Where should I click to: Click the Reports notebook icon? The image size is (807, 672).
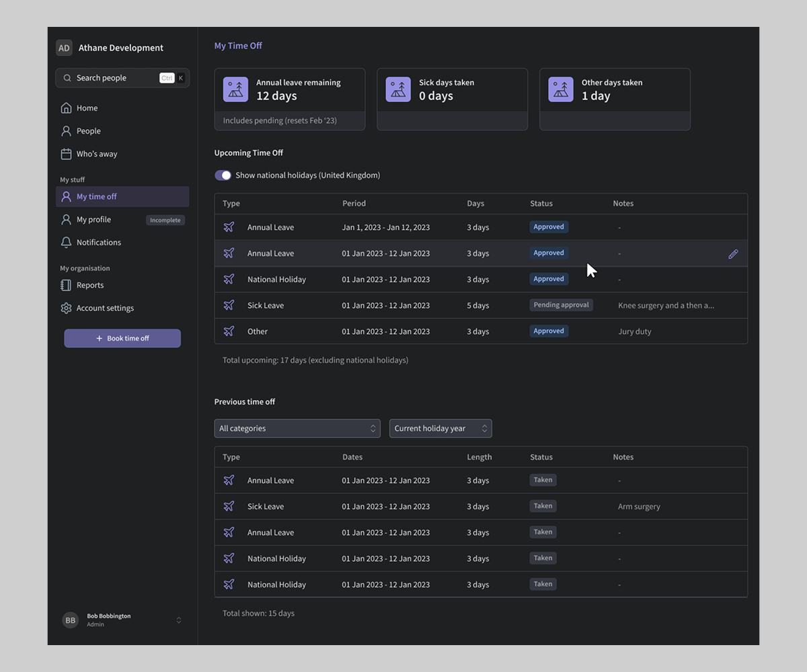point(66,286)
